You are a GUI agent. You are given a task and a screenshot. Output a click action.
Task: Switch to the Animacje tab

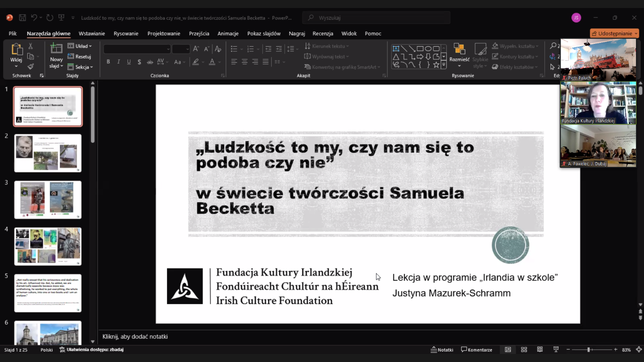[228, 33]
